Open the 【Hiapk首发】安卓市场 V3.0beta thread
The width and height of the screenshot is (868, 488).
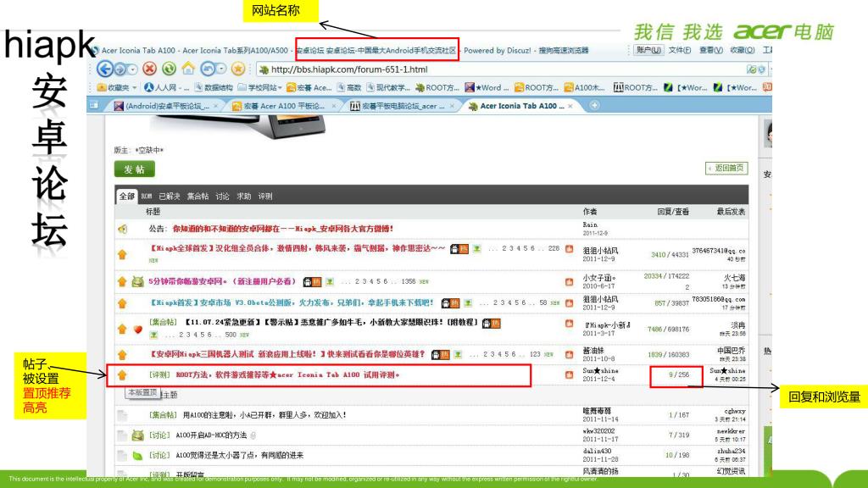(292, 302)
